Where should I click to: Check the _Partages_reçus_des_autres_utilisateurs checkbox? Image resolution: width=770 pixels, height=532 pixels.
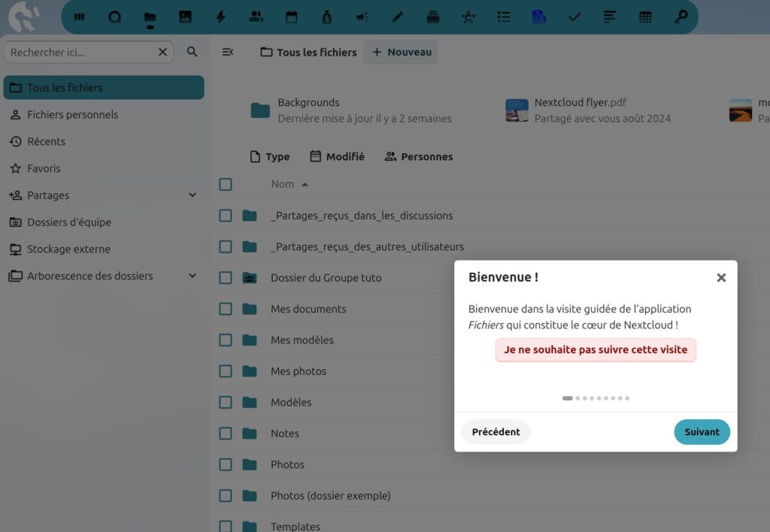coord(226,246)
